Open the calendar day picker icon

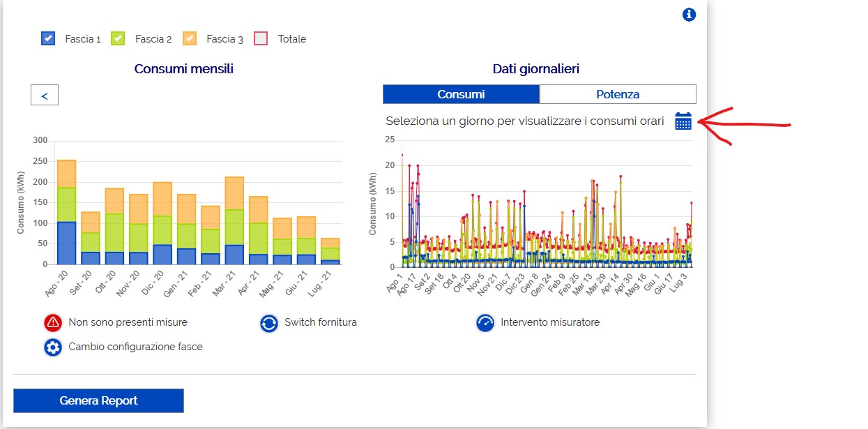(683, 121)
